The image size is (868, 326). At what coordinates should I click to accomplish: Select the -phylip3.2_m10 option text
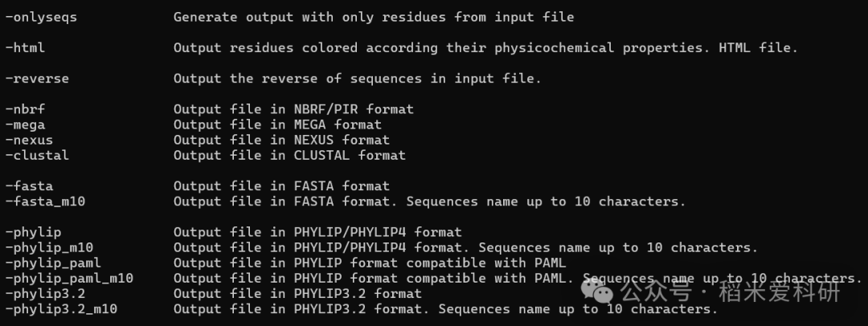click(x=61, y=309)
